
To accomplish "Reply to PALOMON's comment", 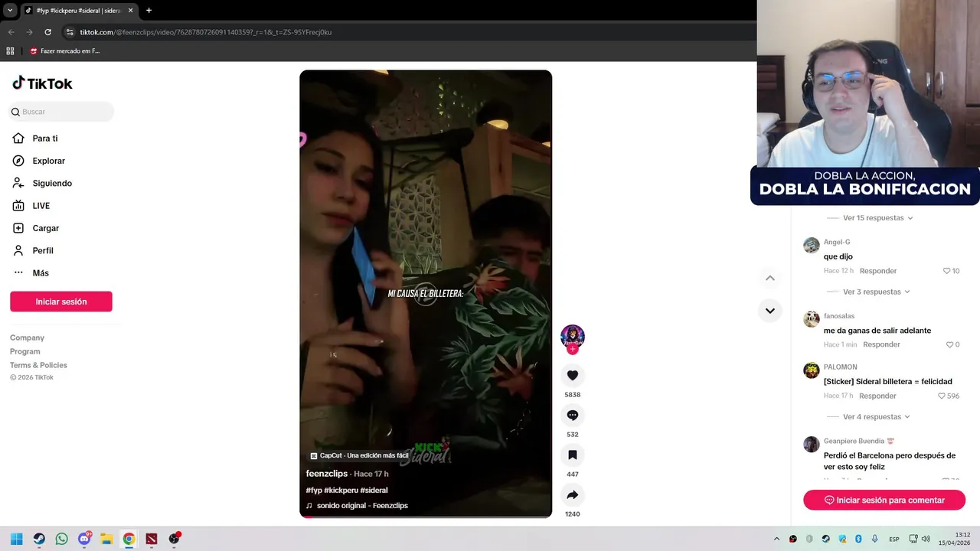I will point(877,396).
